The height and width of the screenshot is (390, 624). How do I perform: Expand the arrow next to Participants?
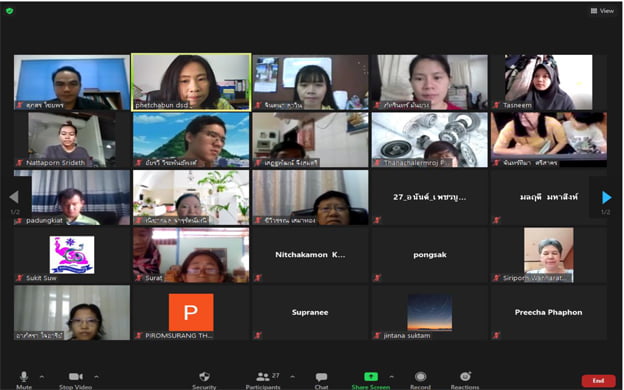292,376
